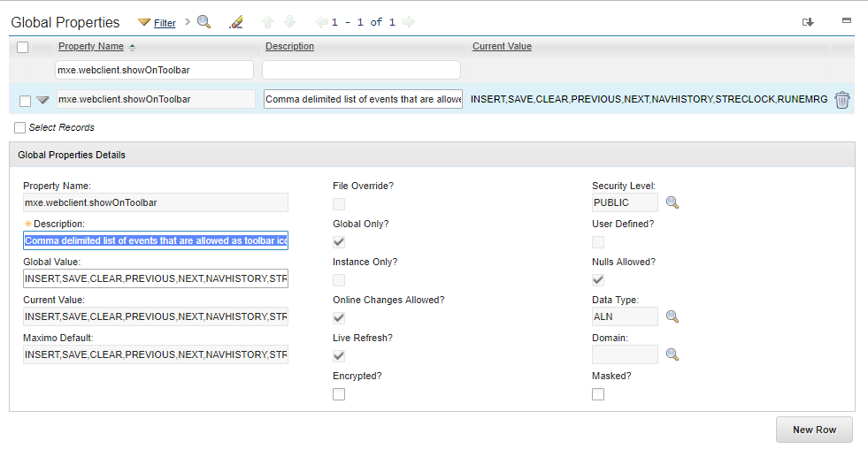Toggle the Select Records checkbox
The width and height of the screenshot is (868, 457).
(x=20, y=128)
